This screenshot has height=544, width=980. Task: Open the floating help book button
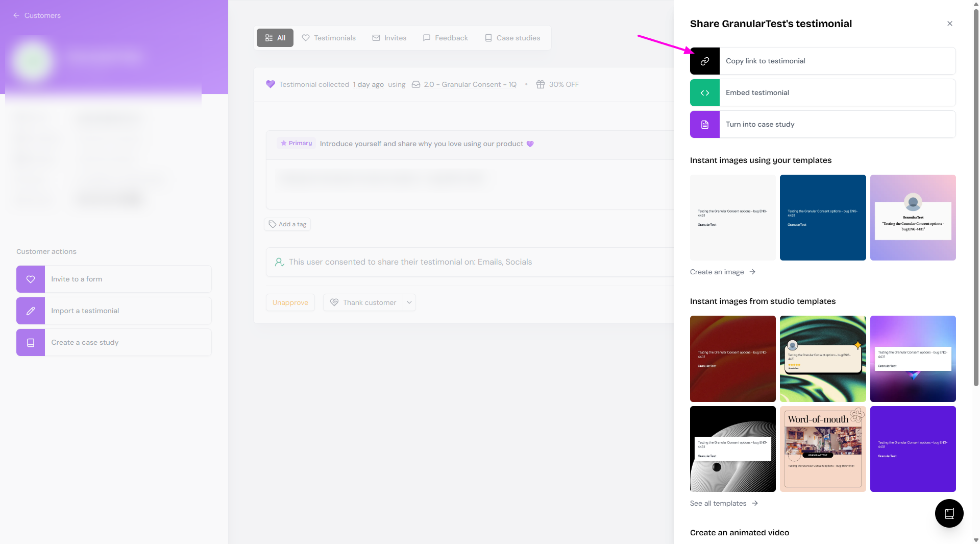pos(949,513)
